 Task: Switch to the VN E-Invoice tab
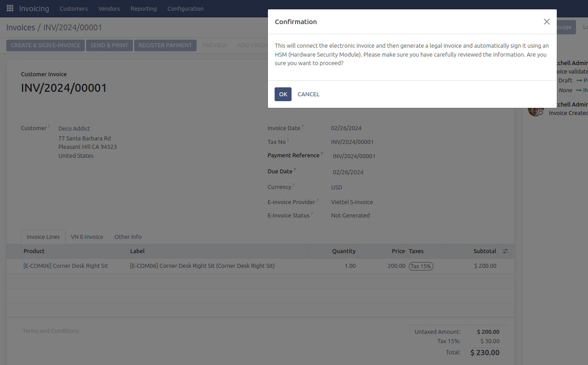87,237
